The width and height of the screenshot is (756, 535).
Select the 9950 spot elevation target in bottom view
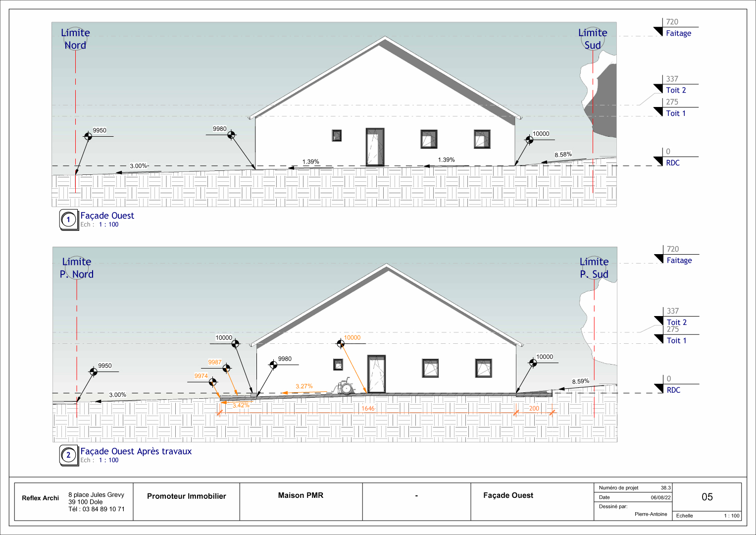click(x=93, y=372)
